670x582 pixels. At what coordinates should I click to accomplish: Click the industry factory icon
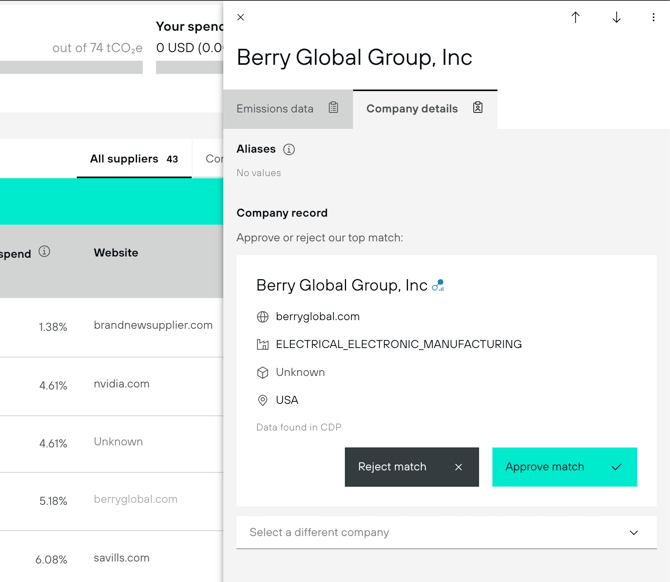[262, 344]
